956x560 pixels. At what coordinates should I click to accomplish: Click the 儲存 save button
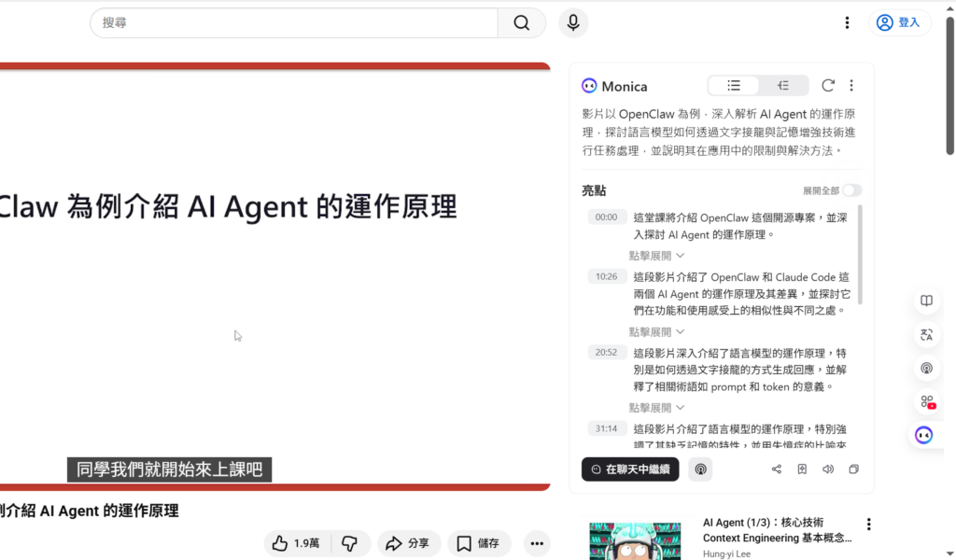pos(479,543)
